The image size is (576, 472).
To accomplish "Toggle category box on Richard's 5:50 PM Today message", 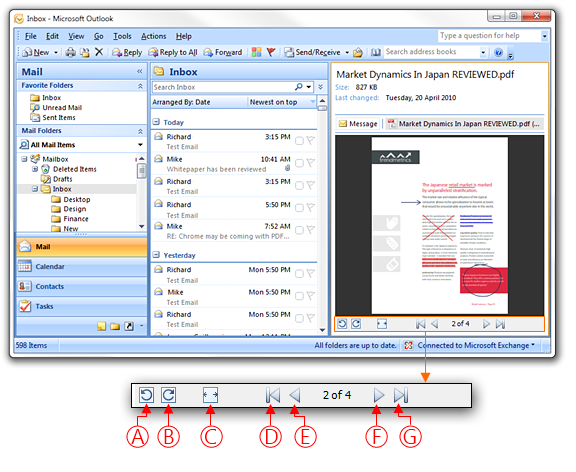I will tap(299, 208).
